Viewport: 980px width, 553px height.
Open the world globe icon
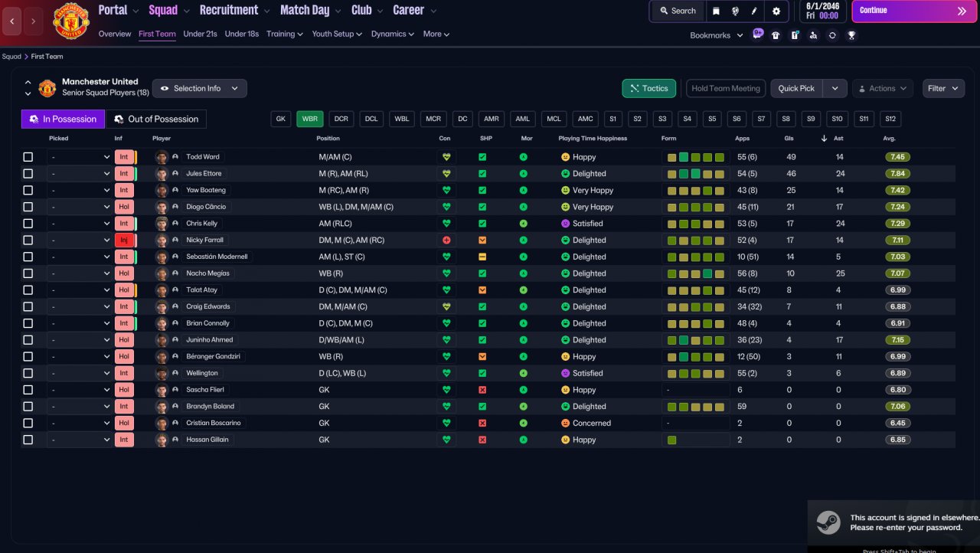[735, 11]
